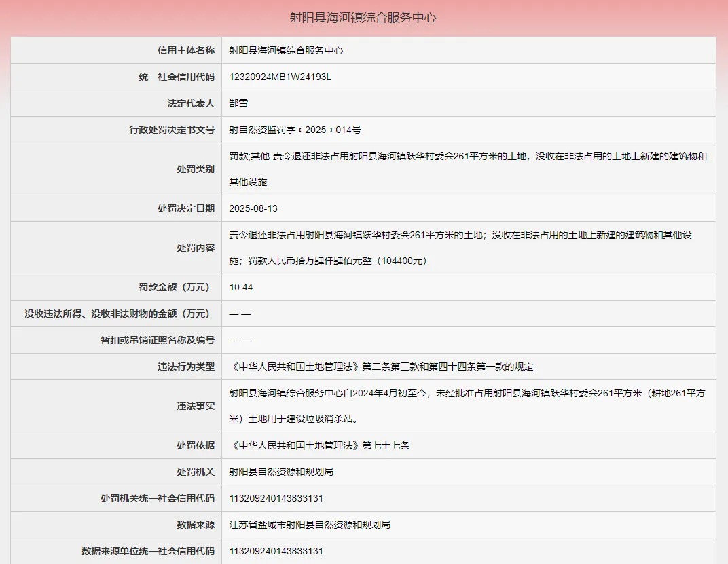This screenshot has height=564, width=728.
Task: Select the label 罚款金额（万元）
Action: 174,287
